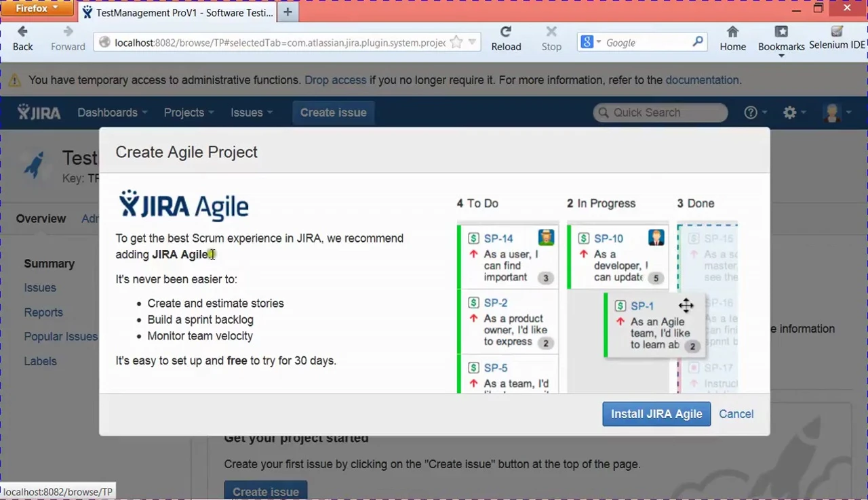Open the documentation link
This screenshot has width=868, height=500.
point(702,80)
